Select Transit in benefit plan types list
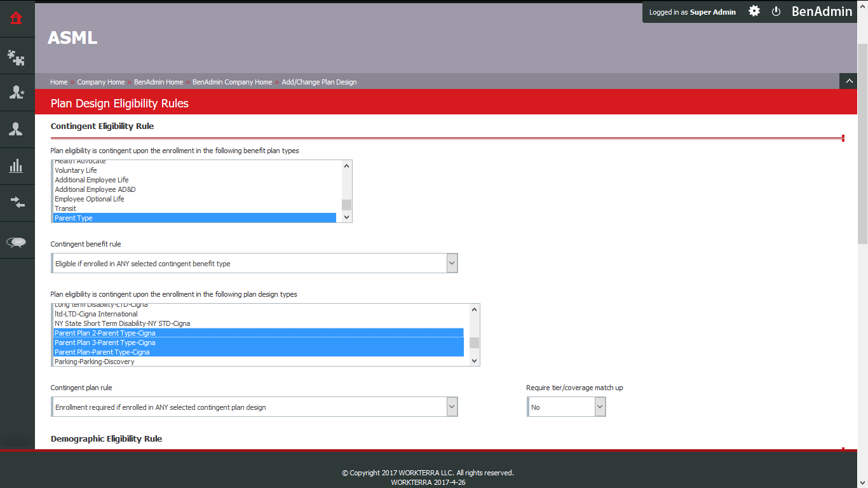Image resolution: width=868 pixels, height=488 pixels. [65, 208]
